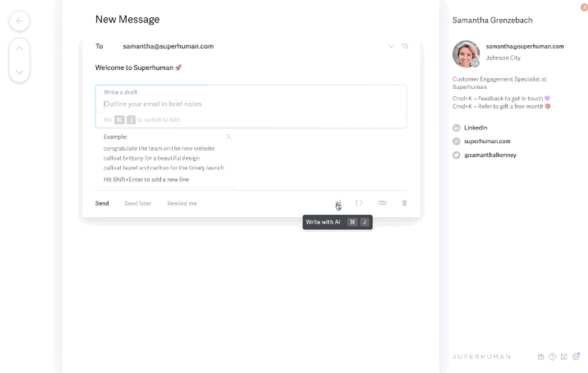
Task: Open the help question mark icon
Action: [x=552, y=357]
